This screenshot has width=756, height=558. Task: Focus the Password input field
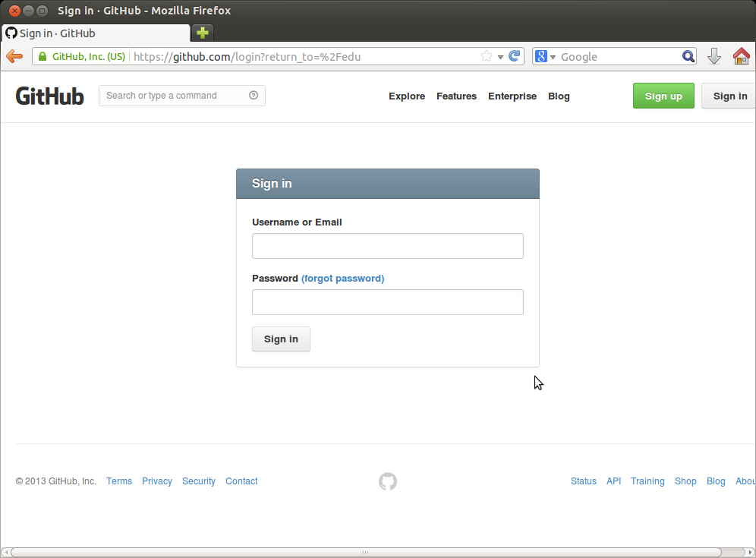click(388, 302)
